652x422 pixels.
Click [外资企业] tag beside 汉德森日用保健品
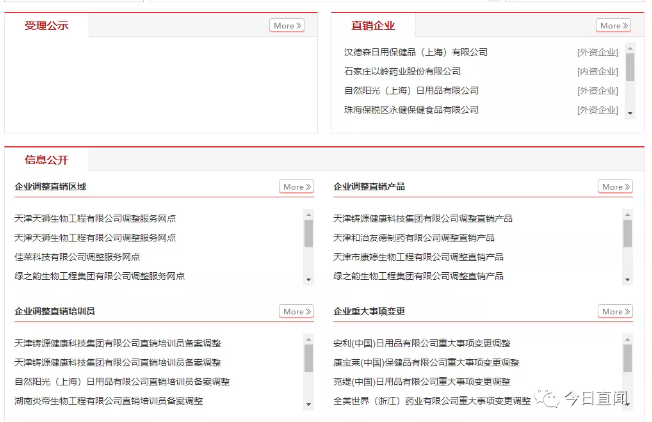point(598,52)
